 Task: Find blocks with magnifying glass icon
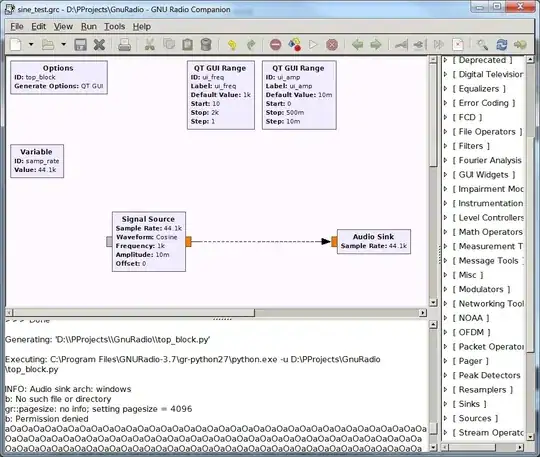(482, 45)
